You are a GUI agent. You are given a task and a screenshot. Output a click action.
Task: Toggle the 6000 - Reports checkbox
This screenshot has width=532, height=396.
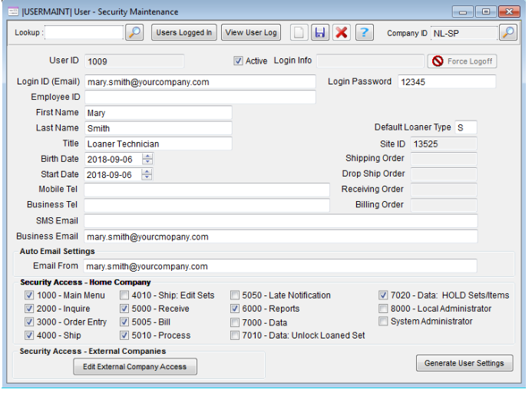click(x=236, y=309)
